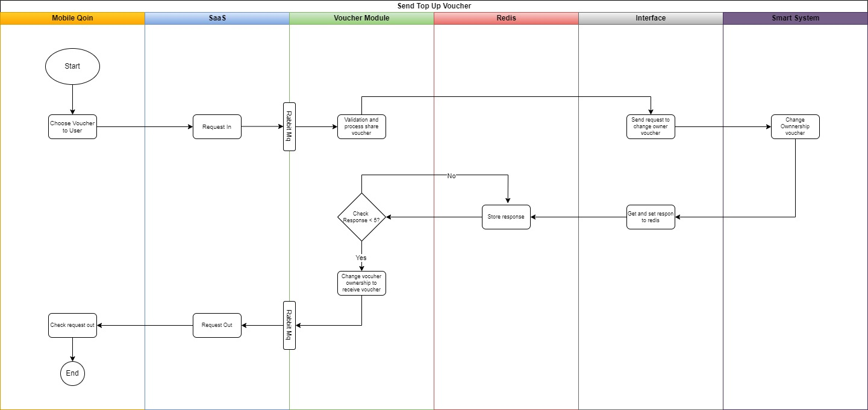The image size is (868, 410).
Task: Select the 'Check Response < 5?' decision diamond
Action: pos(361,217)
